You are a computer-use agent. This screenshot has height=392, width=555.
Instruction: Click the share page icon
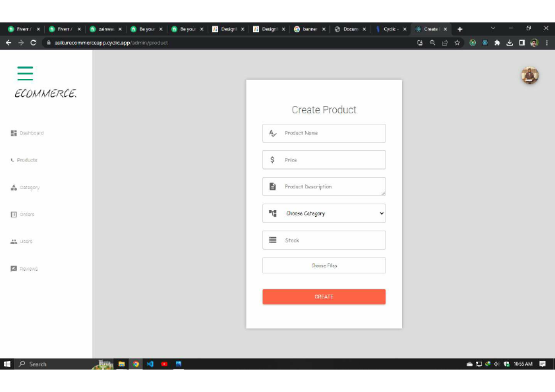tap(445, 43)
